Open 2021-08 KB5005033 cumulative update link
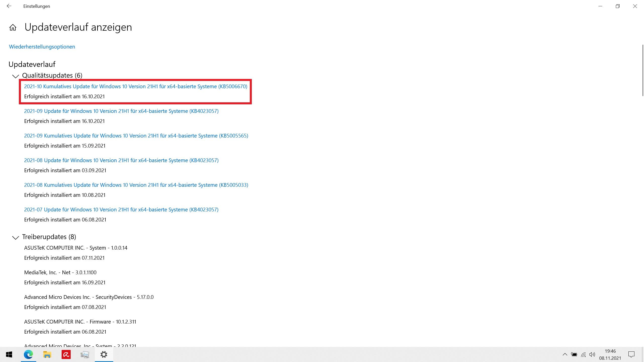644x362 pixels. coord(136,185)
